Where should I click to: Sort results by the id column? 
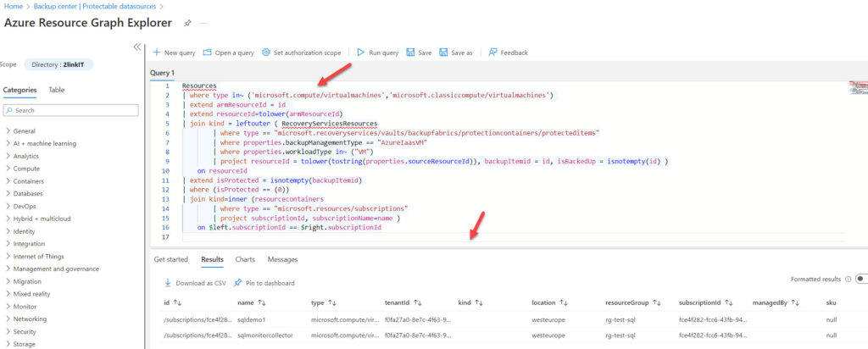pyautogui.click(x=177, y=302)
